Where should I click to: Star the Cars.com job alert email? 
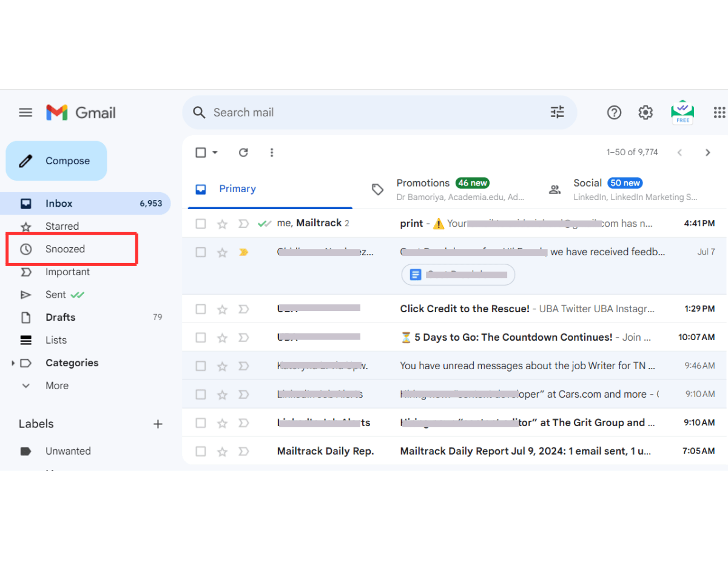[x=222, y=395]
